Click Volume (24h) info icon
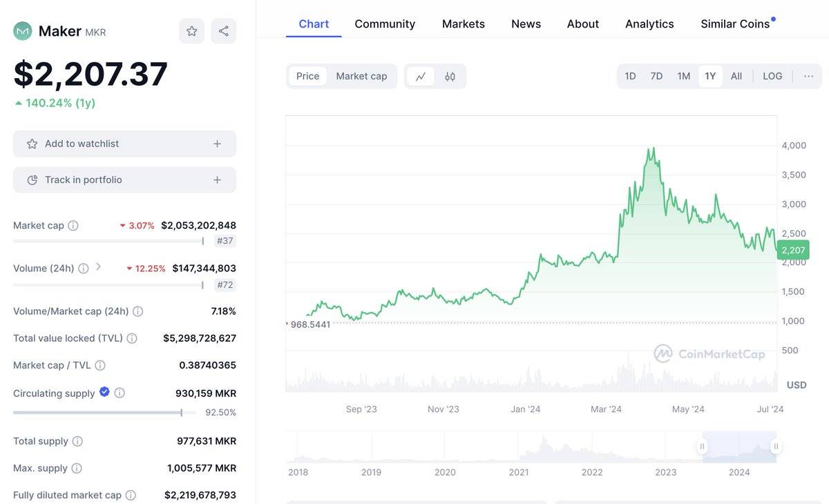The width and height of the screenshot is (829, 504). click(84, 269)
